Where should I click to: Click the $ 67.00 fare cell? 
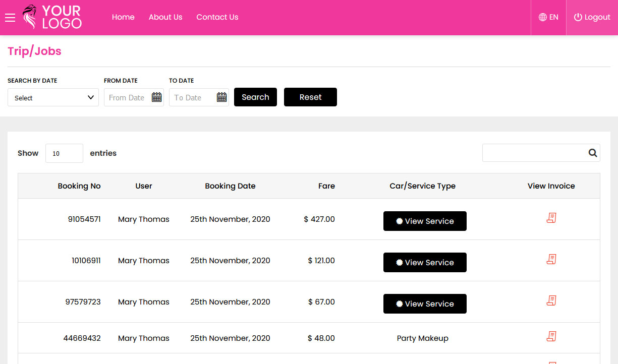(322, 302)
